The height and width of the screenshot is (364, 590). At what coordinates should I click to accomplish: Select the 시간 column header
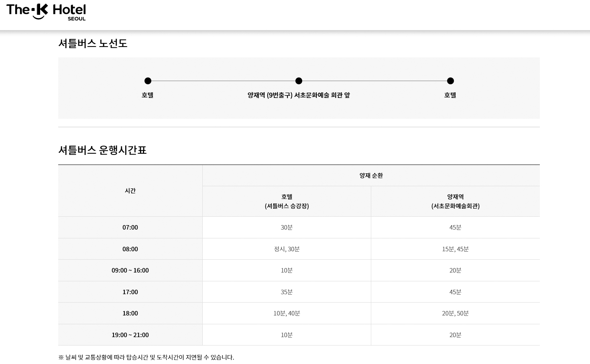130,191
